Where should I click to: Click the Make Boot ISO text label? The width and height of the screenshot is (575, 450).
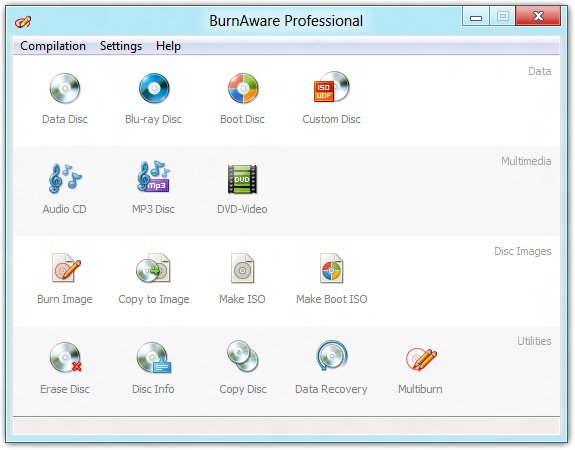point(332,299)
